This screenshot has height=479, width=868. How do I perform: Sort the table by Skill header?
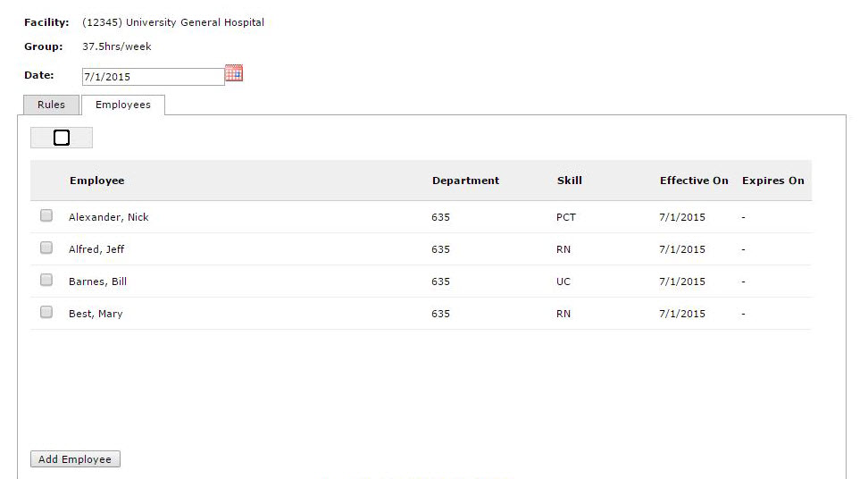click(x=569, y=181)
